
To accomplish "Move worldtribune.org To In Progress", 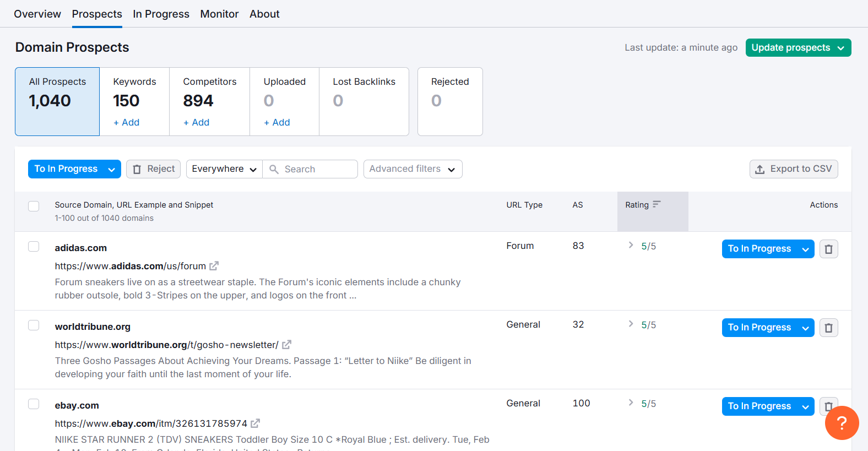I will 759,328.
